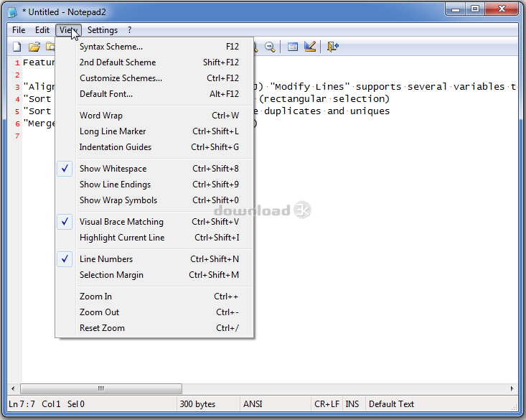Screen dimensions: 526x420
Task: Toggle off Visual Brace Matching
Action: (x=155, y=222)
